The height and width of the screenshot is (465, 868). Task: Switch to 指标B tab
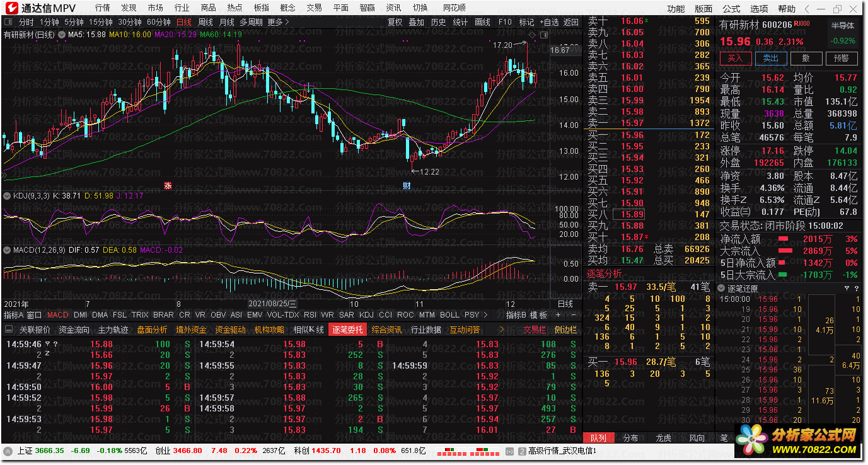click(516, 315)
